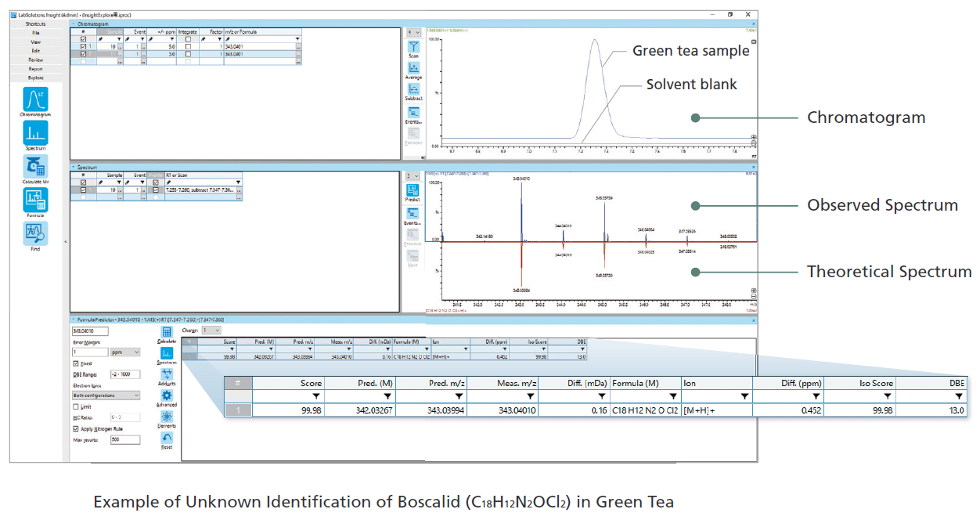This screenshot has width=980, height=520.
Task: Open the Charge dropdown
Action: click(x=211, y=330)
